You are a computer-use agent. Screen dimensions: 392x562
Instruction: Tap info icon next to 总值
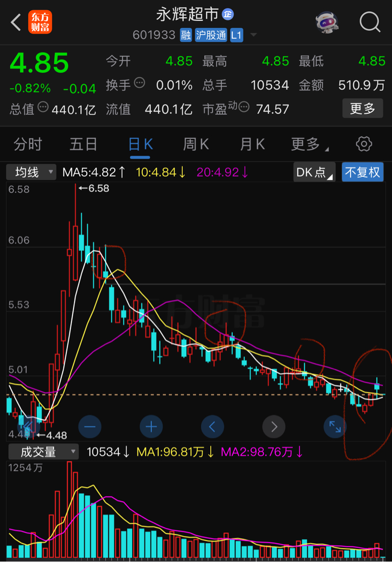(43, 107)
